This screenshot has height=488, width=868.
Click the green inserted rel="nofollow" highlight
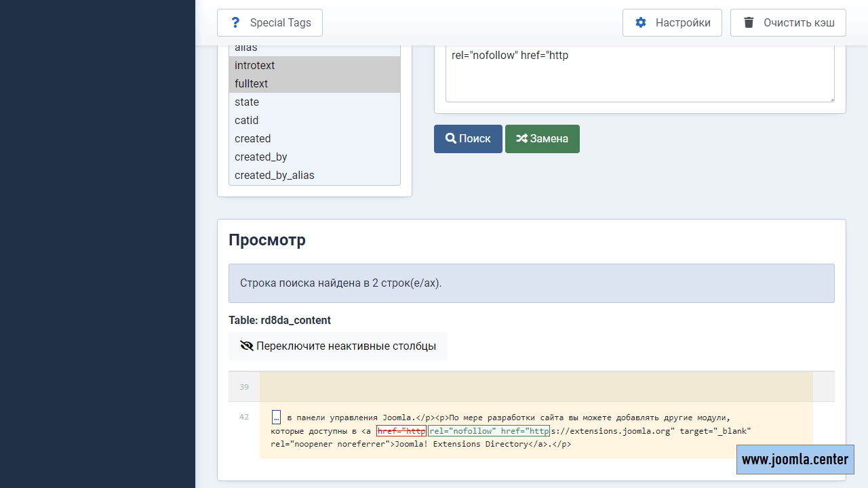point(488,431)
